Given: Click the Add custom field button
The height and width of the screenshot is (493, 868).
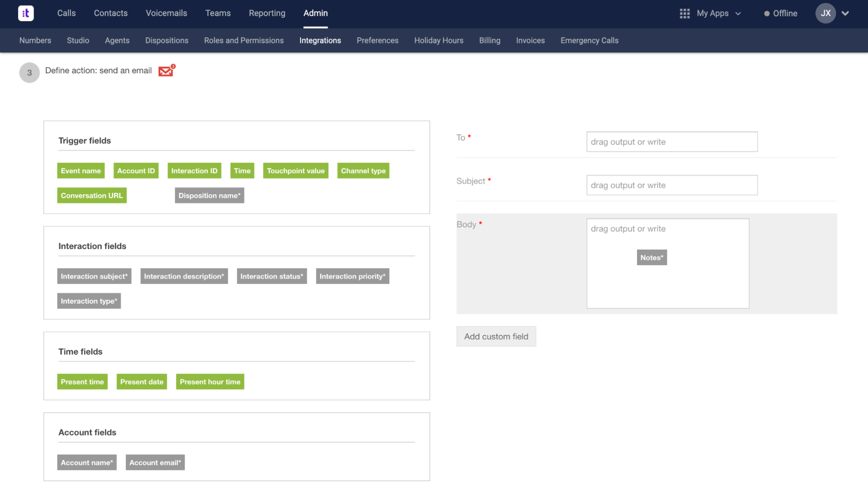Looking at the screenshot, I should [496, 336].
